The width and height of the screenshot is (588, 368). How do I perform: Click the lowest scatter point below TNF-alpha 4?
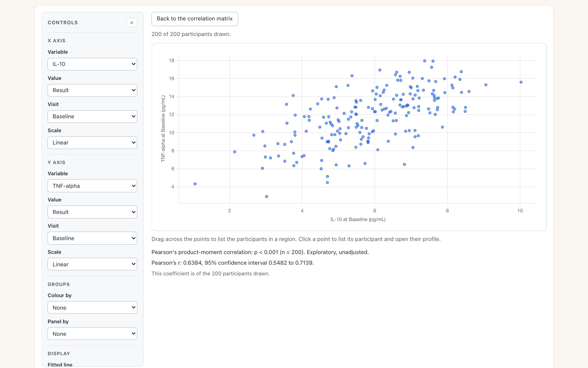267,197
